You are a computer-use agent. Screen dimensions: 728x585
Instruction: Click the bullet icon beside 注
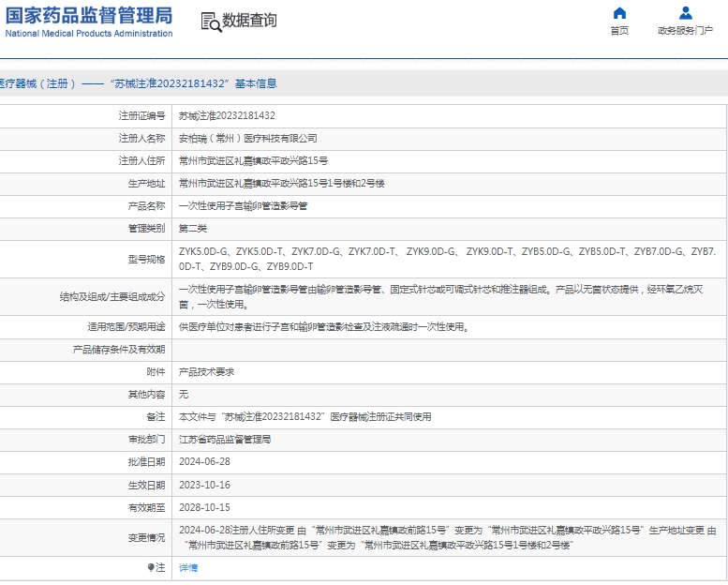(150, 567)
